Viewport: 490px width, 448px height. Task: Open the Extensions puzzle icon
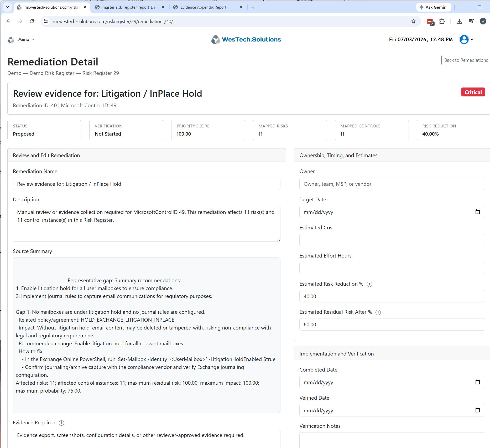click(442, 21)
